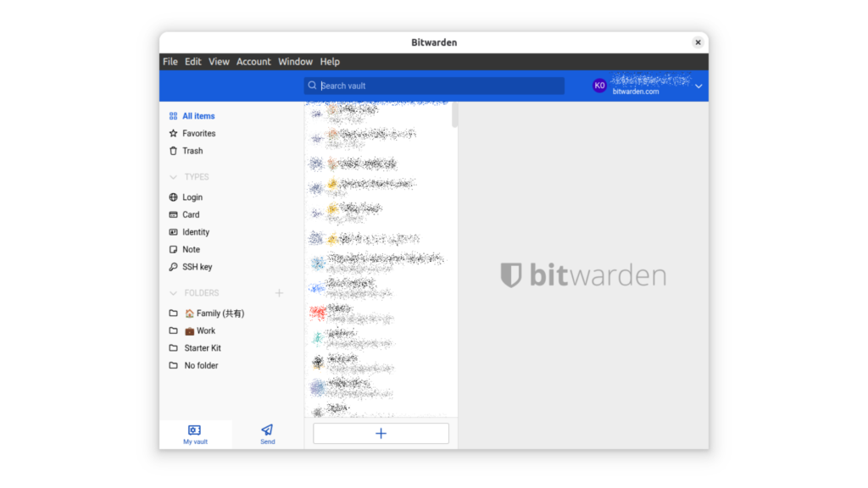This screenshot has height=488, width=868.
Task: Open the File menu
Action: (x=170, y=61)
